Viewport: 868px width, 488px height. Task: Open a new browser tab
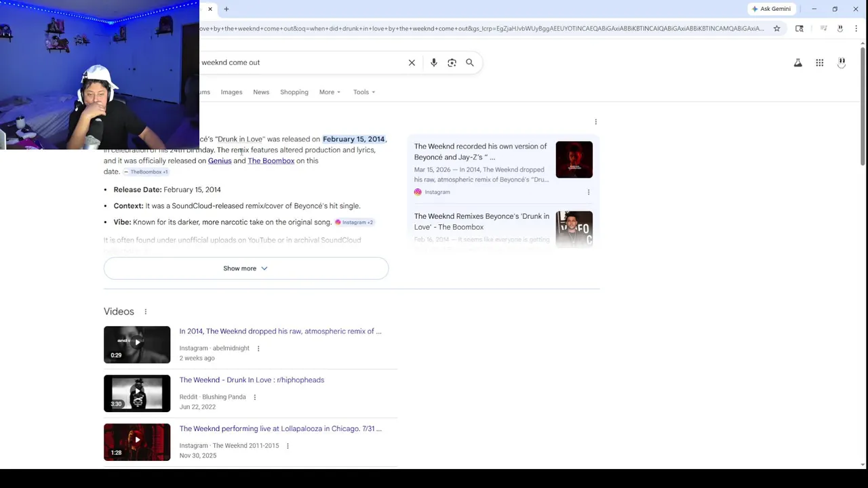coord(226,9)
